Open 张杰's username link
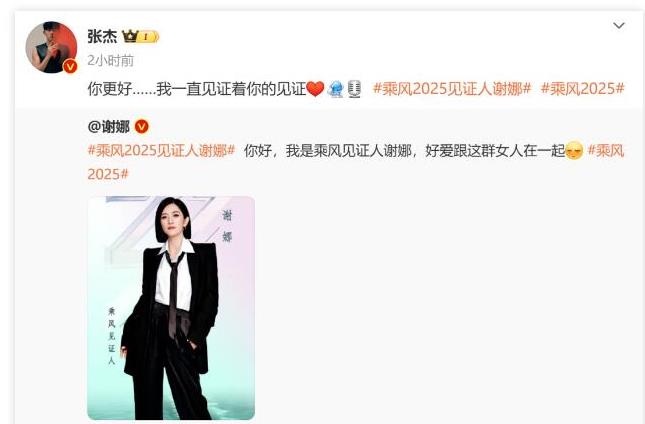645x424 pixels. click(102, 37)
